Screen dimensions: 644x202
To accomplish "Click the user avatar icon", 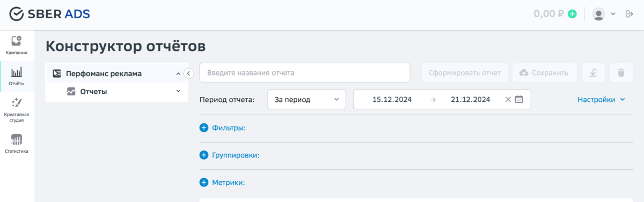I will tap(598, 14).
